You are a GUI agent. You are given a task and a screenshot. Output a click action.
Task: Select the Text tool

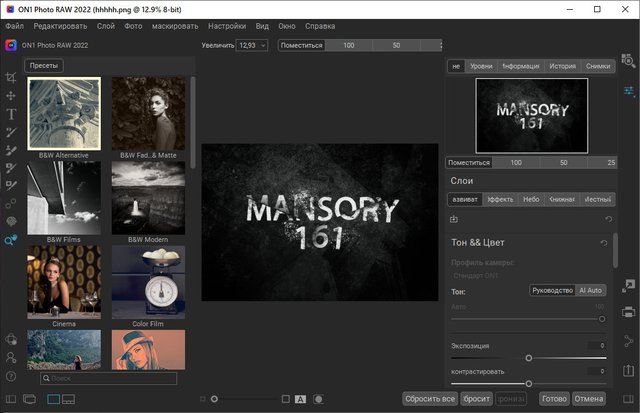pos(11,114)
